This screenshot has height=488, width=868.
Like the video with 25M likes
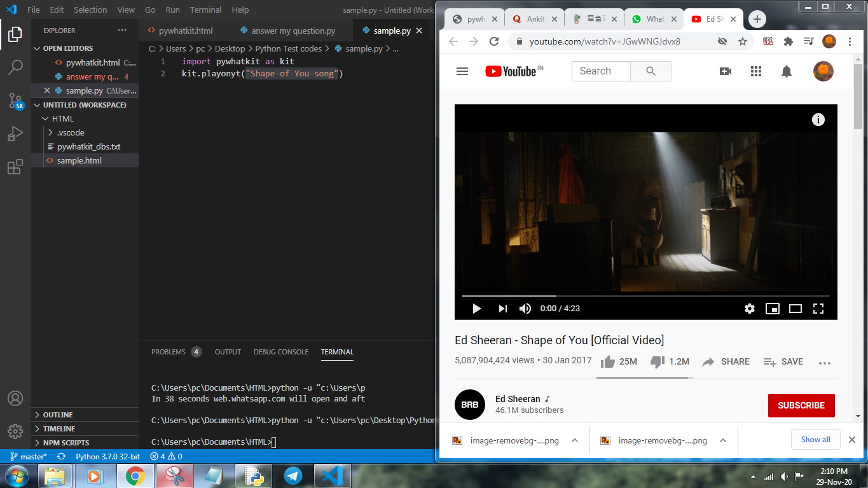619,361
